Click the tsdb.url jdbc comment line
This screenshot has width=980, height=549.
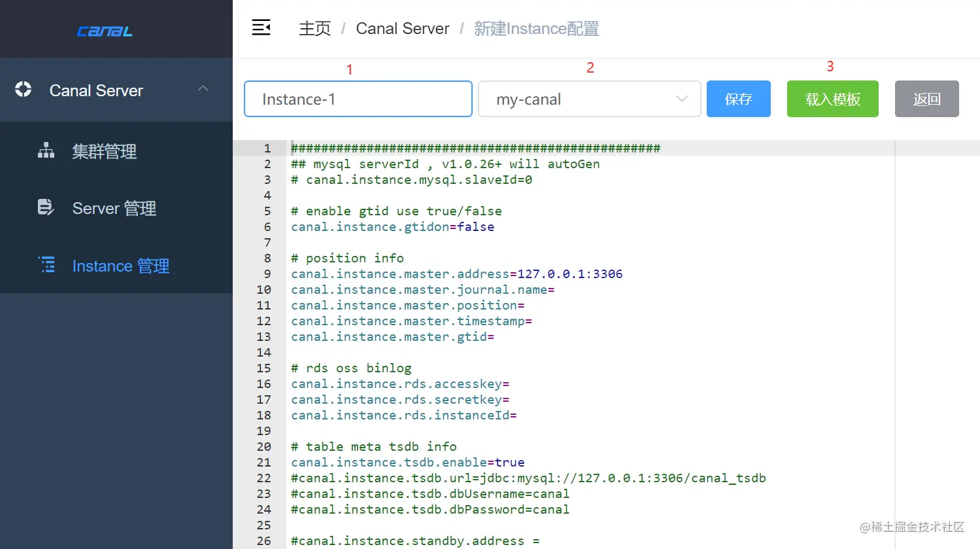click(x=528, y=478)
